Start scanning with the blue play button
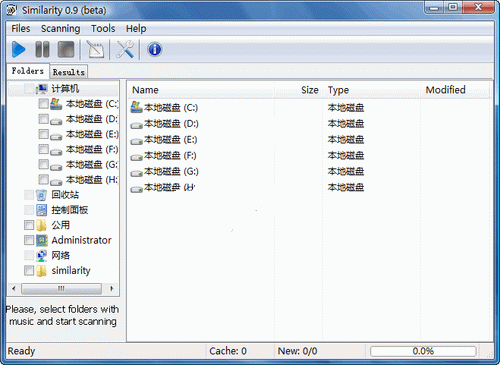The width and height of the screenshot is (500, 365). tap(19, 50)
